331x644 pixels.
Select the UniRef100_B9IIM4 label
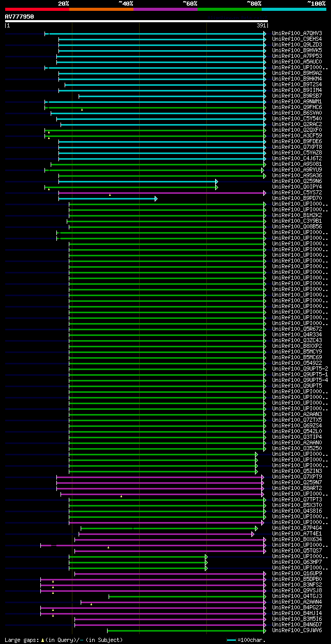(297, 90)
